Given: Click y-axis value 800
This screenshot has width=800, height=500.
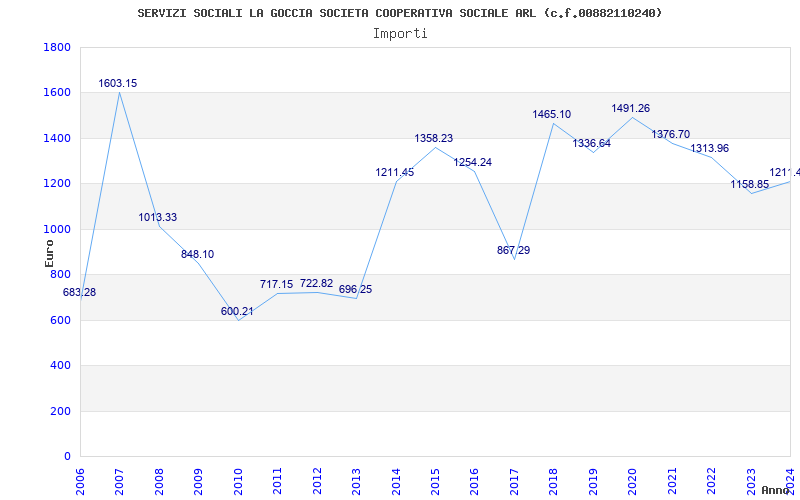Looking at the screenshot, I should 60,274.
